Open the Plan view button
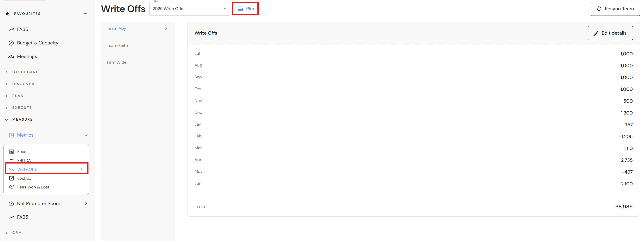 (245, 9)
